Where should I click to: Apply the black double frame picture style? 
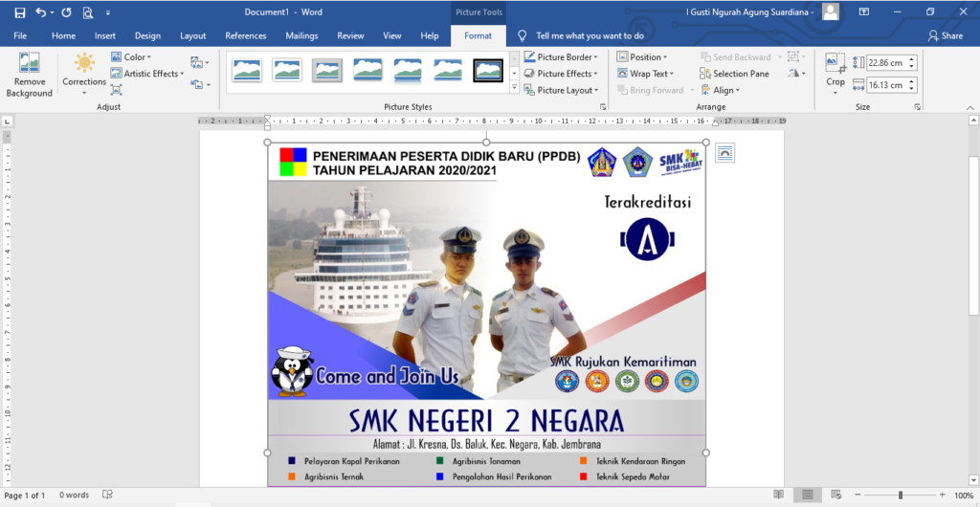488,70
